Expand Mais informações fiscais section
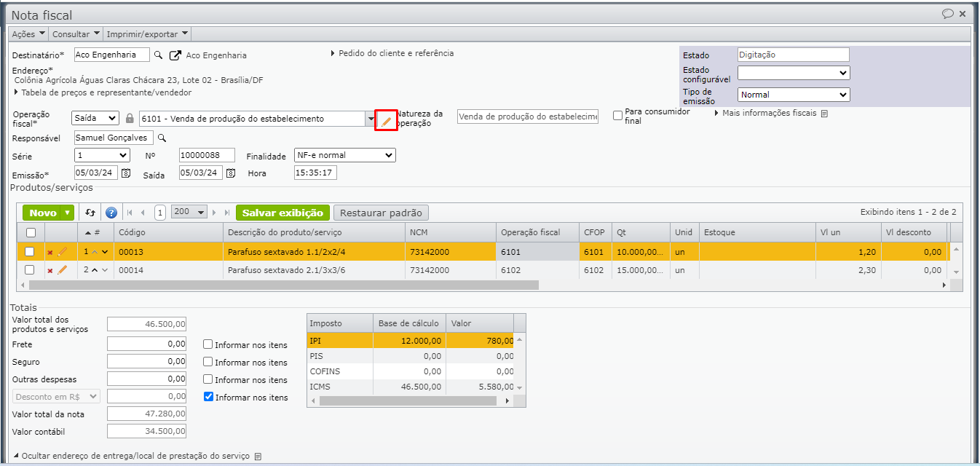 pos(766,113)
